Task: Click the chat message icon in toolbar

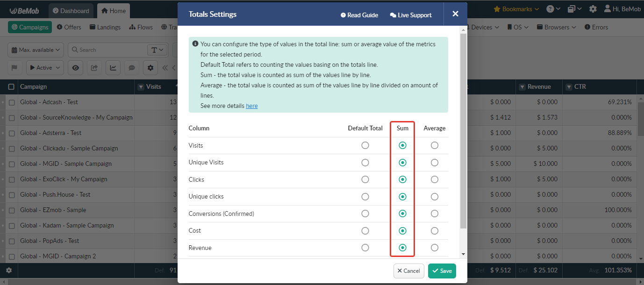Action: (x=131, y=67)
